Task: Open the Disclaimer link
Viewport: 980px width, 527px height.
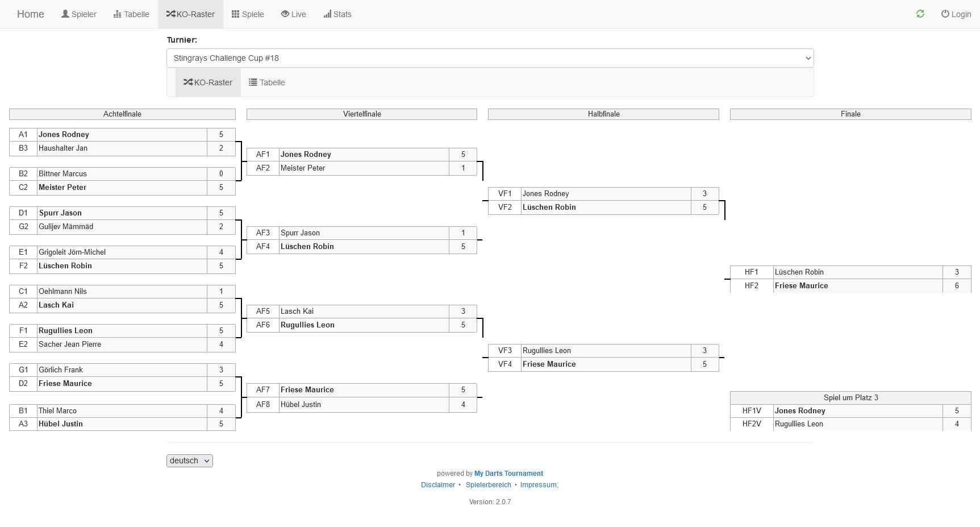Action: click(438, 485)
